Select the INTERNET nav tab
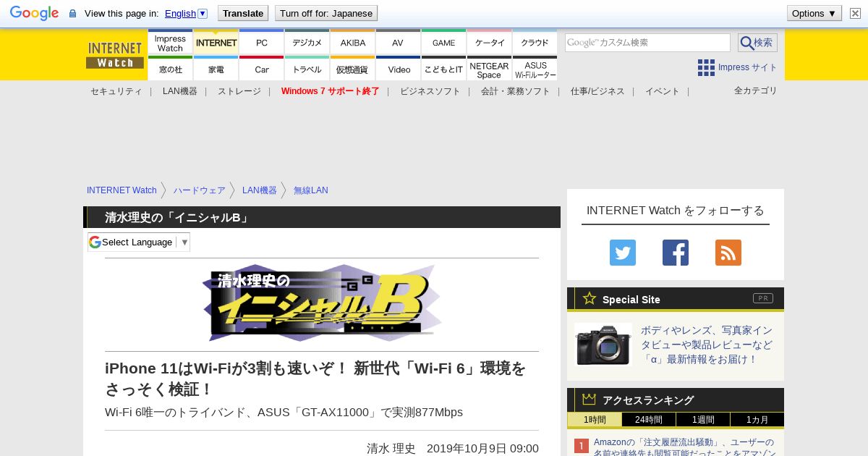Image resolution: width=868 pixels, height=456 pixels. coord(216,43)
